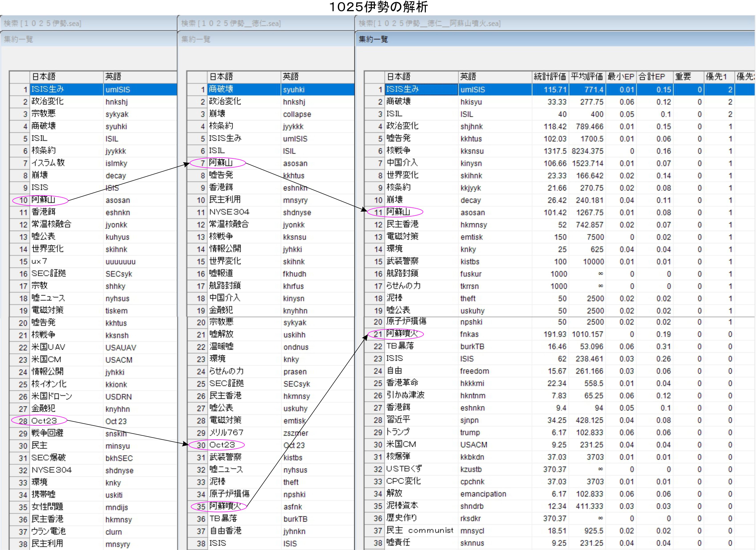Image resolution: width=756 pixels, height=550 pixels.
Task: Select 商破壊 row in middle table
Action: [221, 89]
